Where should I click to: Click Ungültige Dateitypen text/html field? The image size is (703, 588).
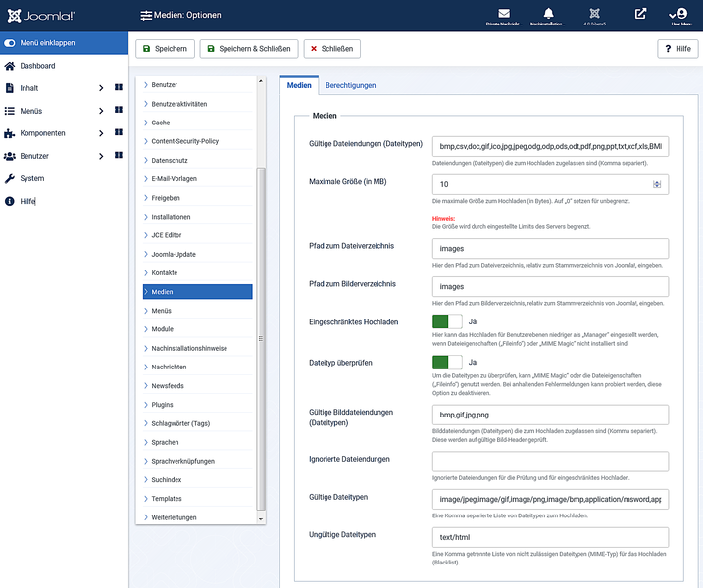550,537
